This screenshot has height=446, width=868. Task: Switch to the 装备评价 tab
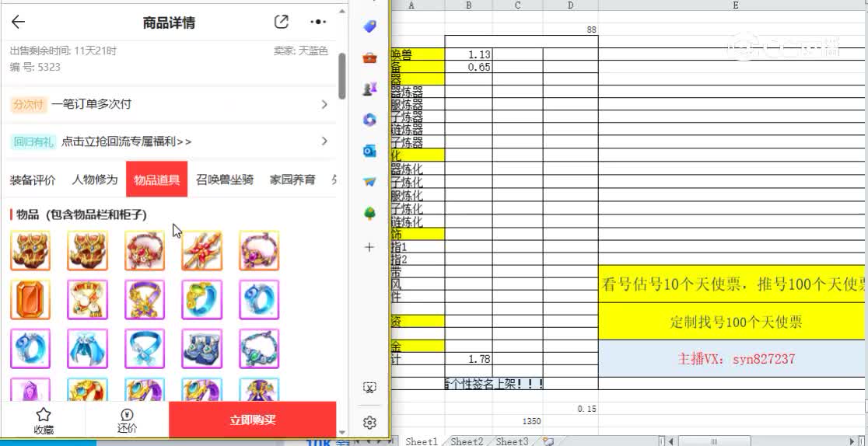(x=33, y=179)
